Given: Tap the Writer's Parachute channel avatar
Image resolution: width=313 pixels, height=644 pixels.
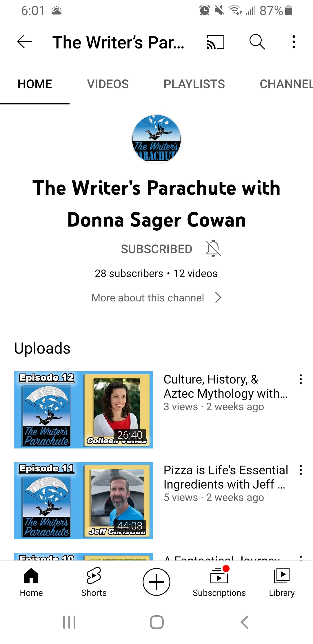Looking at the screenshot, I should click(156, 139).
